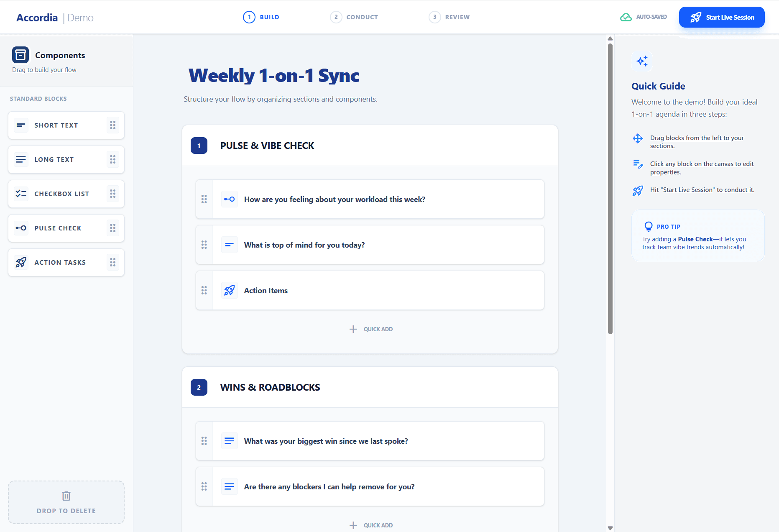Select the Build step indicator
Viewport: 779px width, 532px height.
point(261,17)
